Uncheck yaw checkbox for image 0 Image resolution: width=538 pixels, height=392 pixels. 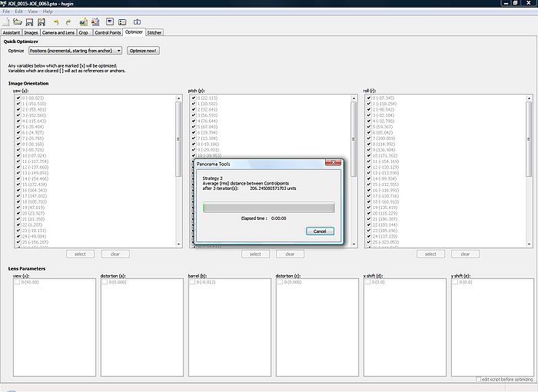click(18, 98)
